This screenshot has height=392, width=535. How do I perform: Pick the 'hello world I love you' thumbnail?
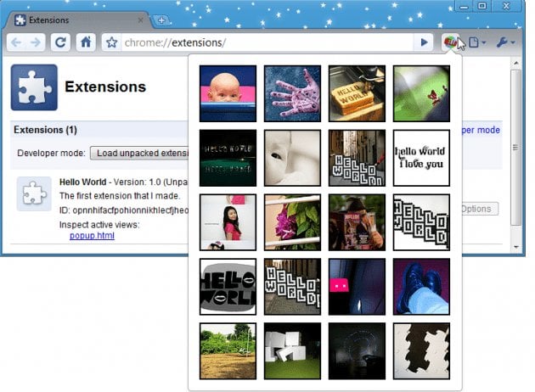(421, 158)
